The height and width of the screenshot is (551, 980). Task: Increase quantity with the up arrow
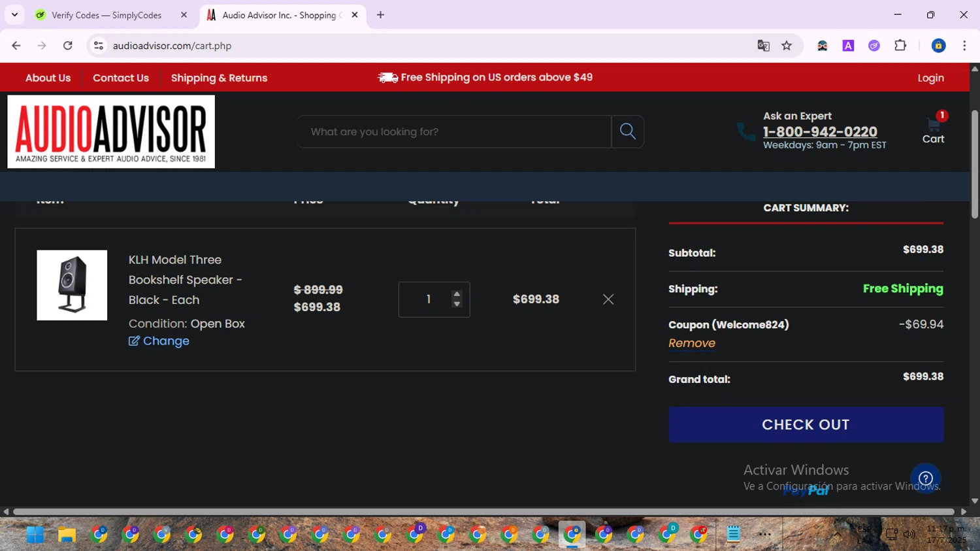pyautogui.click(x=457, y=294)
